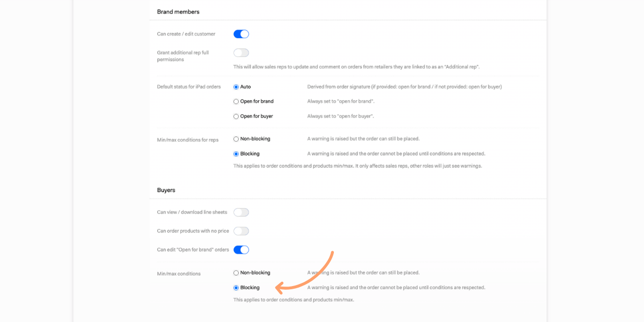
Task: Choose the 'Open for buyer' radio option
Action: point(236,116)
